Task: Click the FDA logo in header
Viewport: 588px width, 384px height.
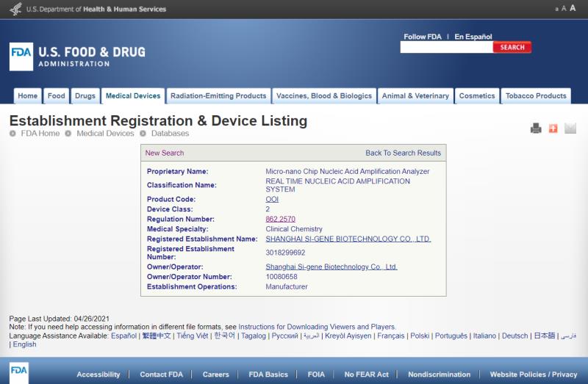Action: (x=21, y=57)
